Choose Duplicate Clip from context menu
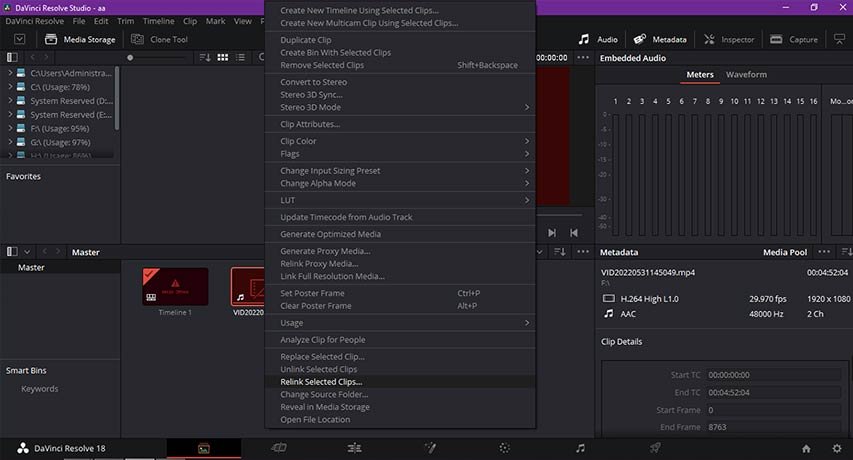The width and height of the screenshot is (853, 460). point(400,40)
